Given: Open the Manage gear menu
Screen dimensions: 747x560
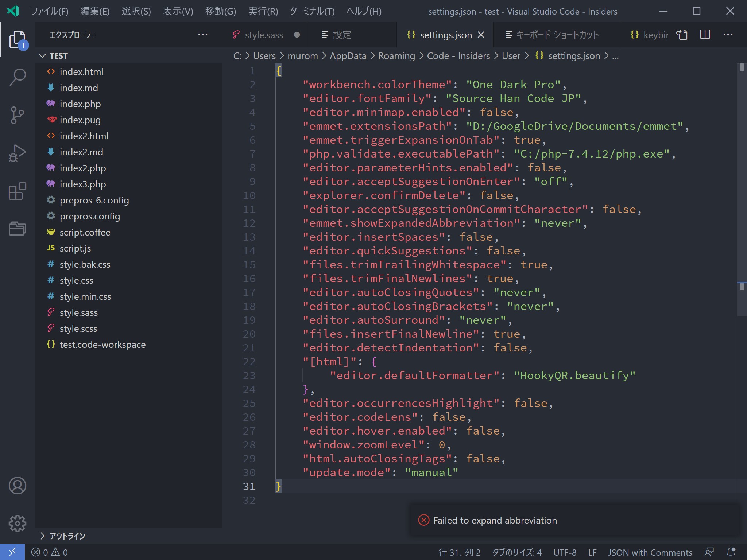Looking at the screenshot, I should (x=17, y=524).
